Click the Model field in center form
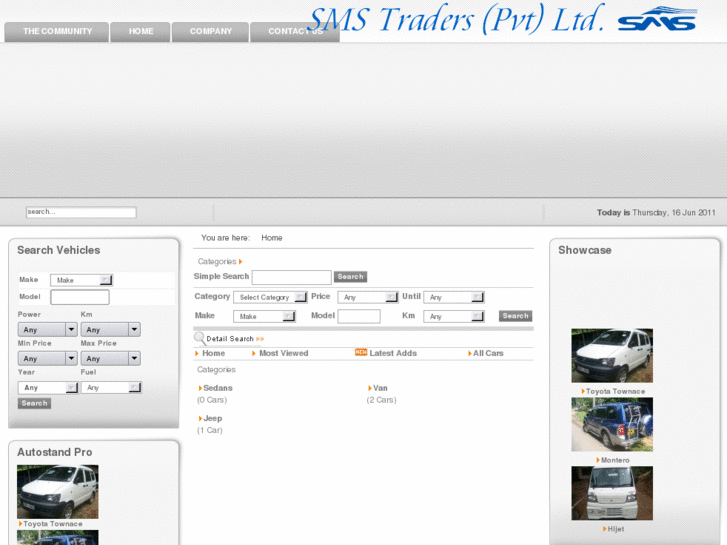The width and height of the screenshot is (727, 545). [359, 316]
